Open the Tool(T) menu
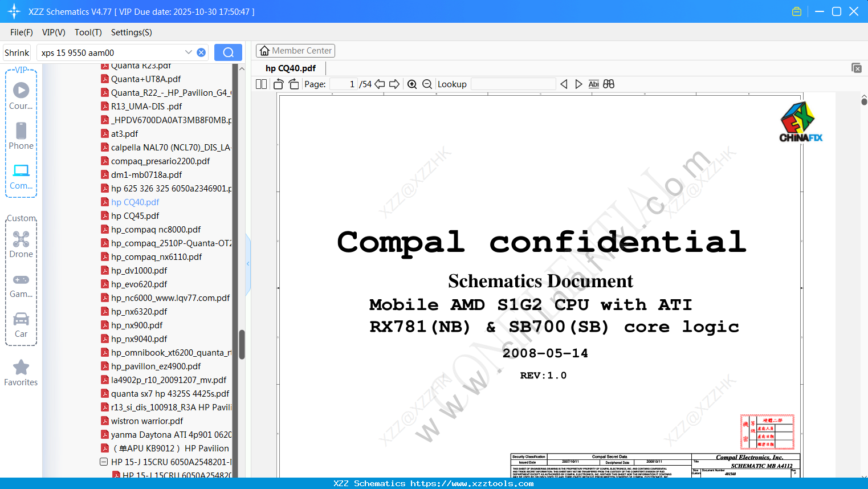 88,32
